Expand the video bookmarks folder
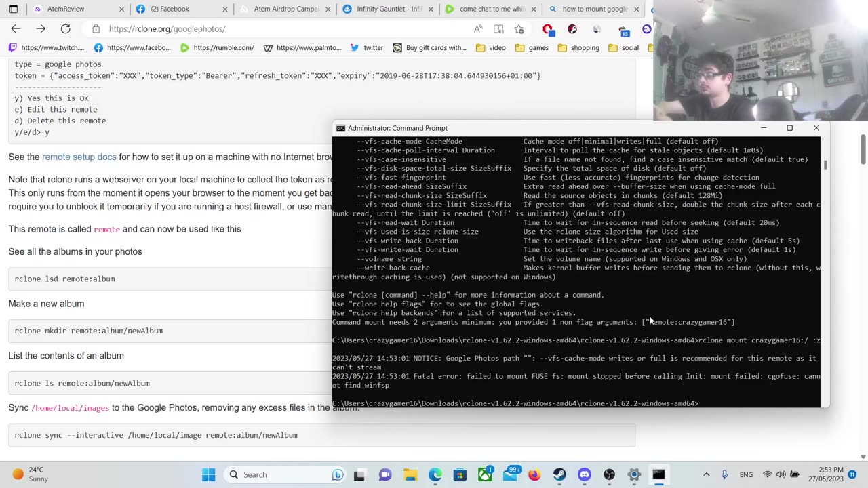This screenshot has width=868, height=488. click(491, 47)
